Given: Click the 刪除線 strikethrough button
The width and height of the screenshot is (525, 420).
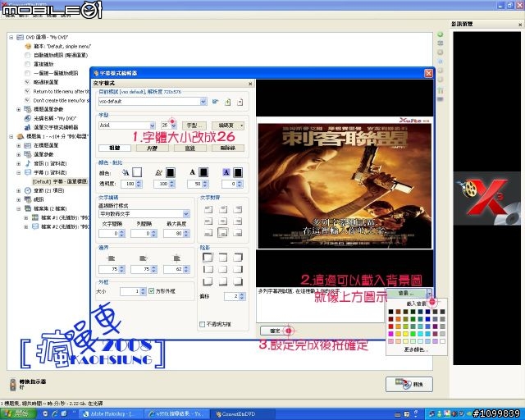Looking at the screenshot, I should [228, 148].
